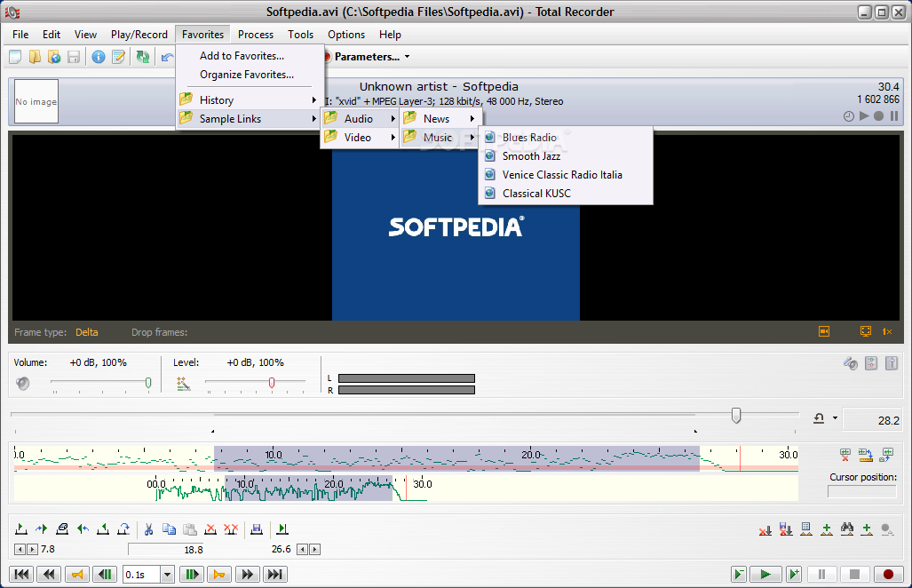Click the scissors Cut icon
The height and width of the screenshot is (588, 912).
148,529
